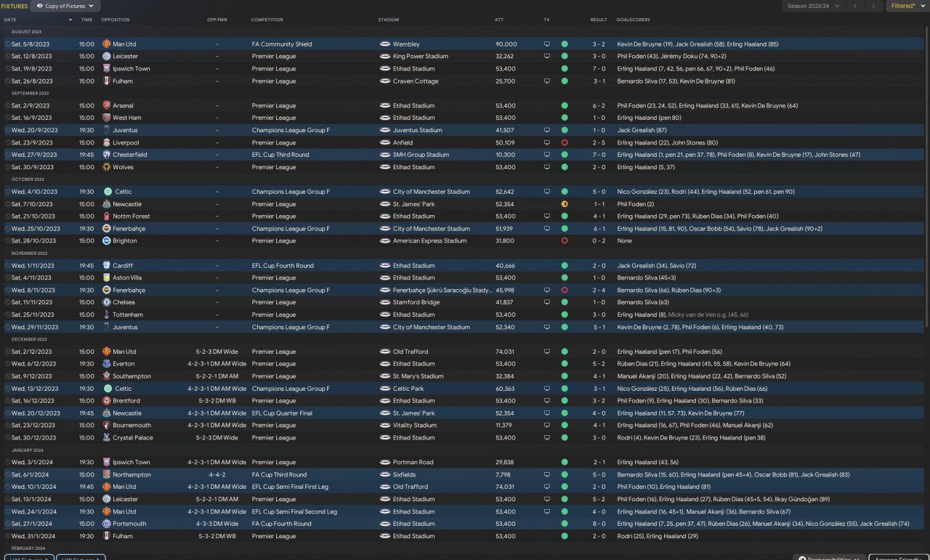The width and height of the screenshot is (930, 560).
Task: Click the TV icon for the Community Shield match
Action: [547, 44]
